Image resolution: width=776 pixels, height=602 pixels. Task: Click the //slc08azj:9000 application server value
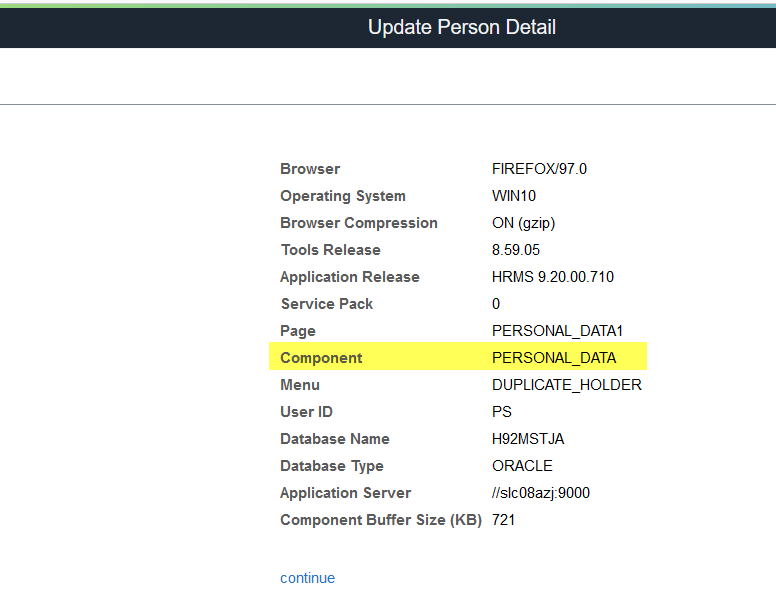click(545, 493)
